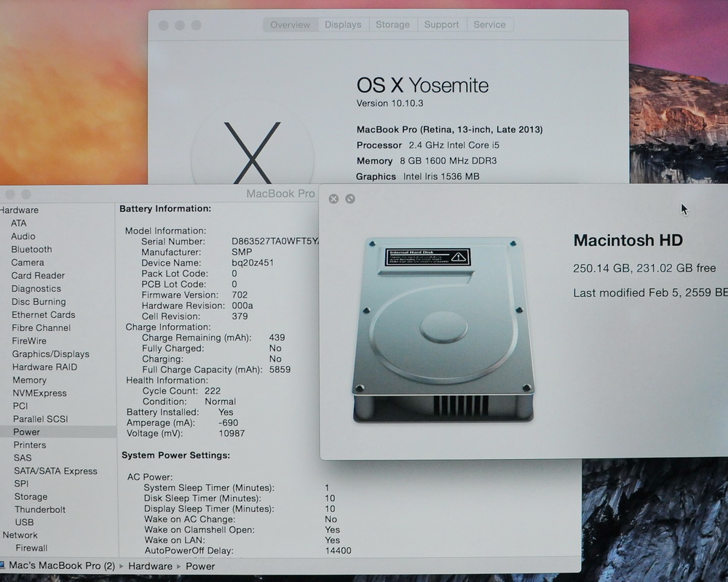This screenshot has width=728, height=582.
Task: Select Audio in the sidebar
Action: [x=23, y=236]
